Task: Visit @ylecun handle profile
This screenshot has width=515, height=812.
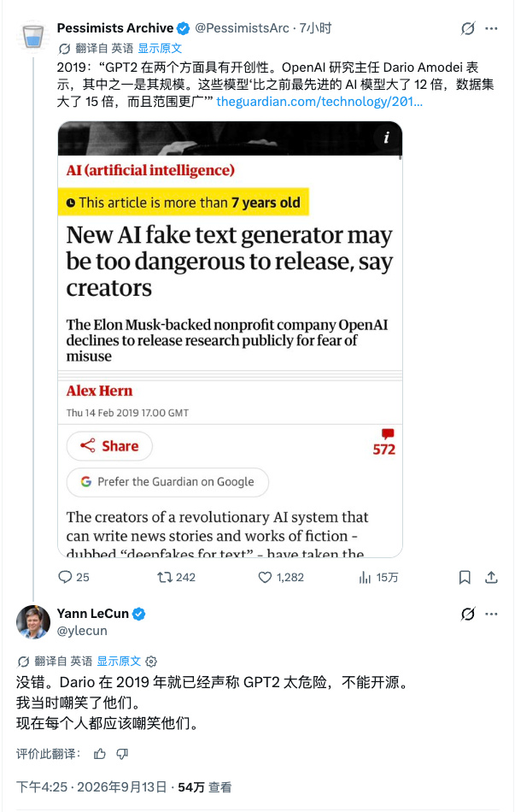Action: tap(82, 631)
